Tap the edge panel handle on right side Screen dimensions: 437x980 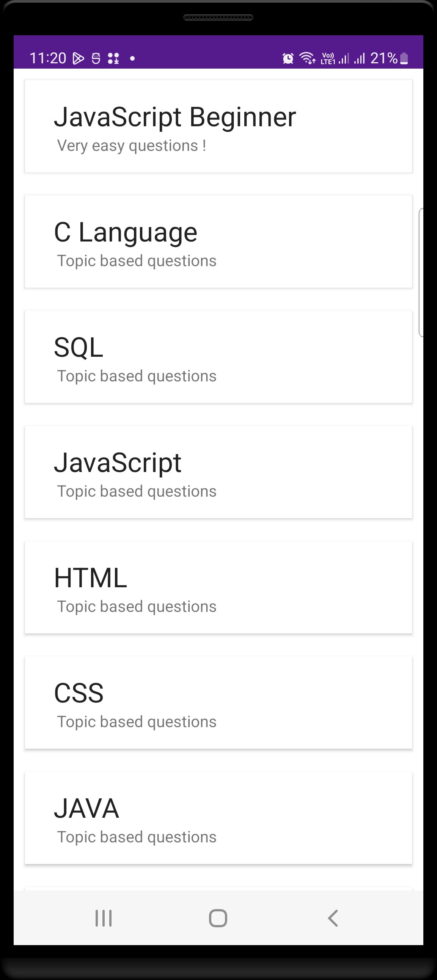pyautogui.click(x=421, y=273)
